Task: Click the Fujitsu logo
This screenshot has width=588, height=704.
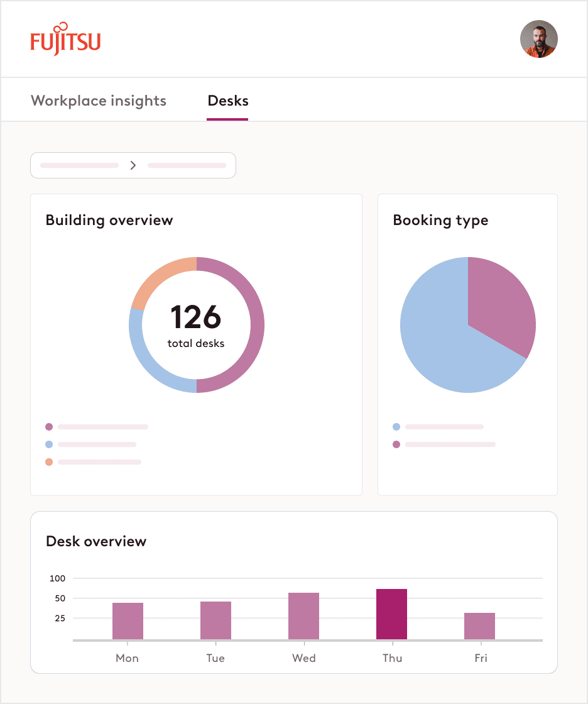Action: point(67,39)
